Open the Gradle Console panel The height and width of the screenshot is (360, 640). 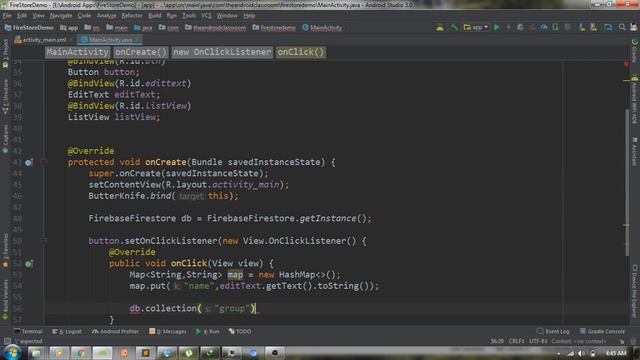(x=602, y=331)
